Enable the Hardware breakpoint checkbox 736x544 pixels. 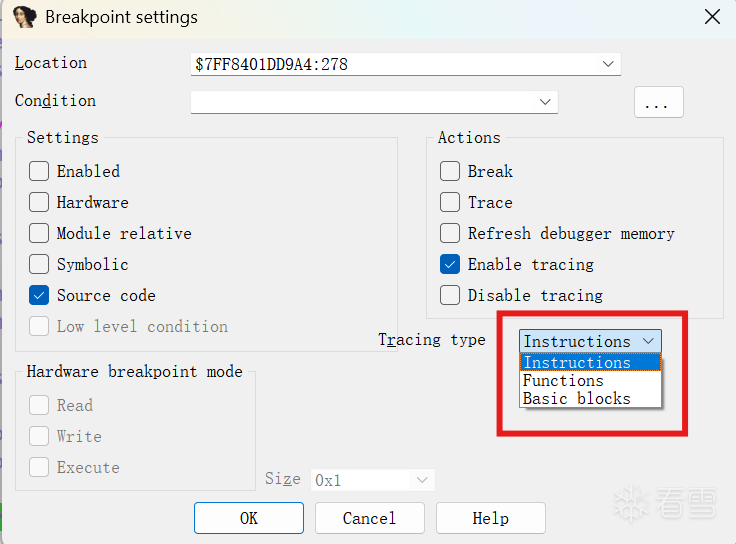click(39, 202)
